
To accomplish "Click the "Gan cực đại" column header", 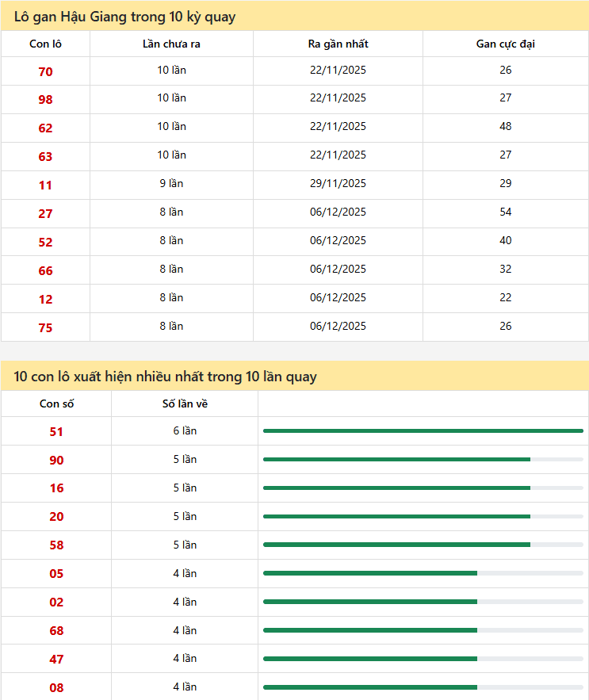I will point(505,44).
